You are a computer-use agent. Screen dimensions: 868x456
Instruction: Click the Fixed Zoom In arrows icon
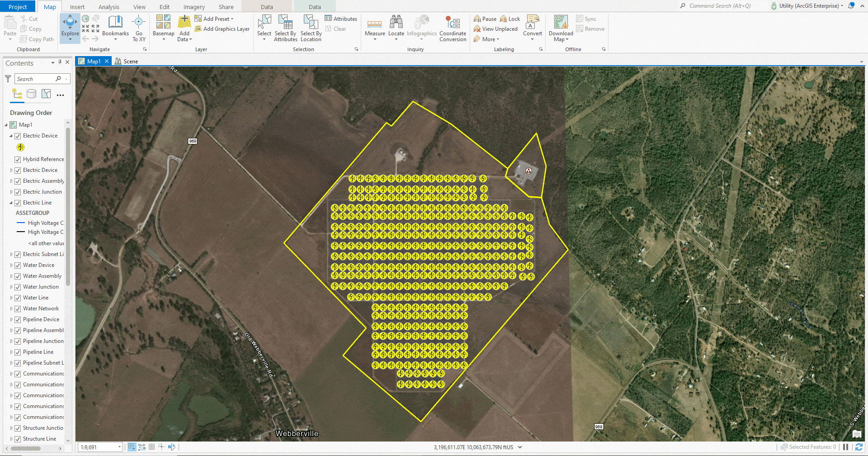(85, 28)
